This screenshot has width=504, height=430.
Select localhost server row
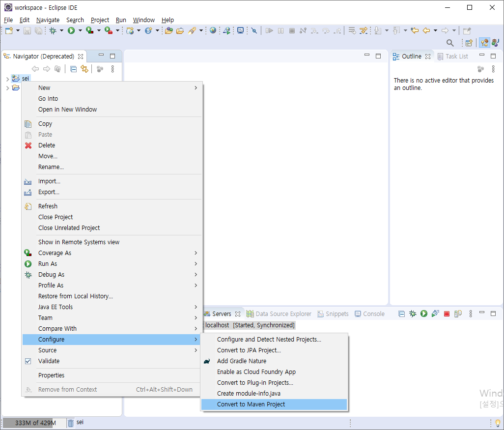(x=250, y=325)
